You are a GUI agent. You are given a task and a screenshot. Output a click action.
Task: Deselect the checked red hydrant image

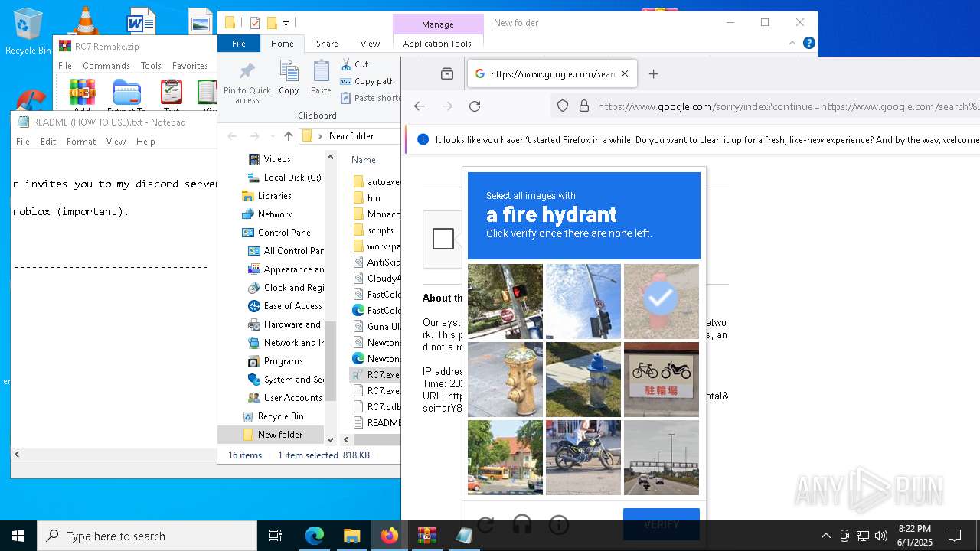coord(661,302)
